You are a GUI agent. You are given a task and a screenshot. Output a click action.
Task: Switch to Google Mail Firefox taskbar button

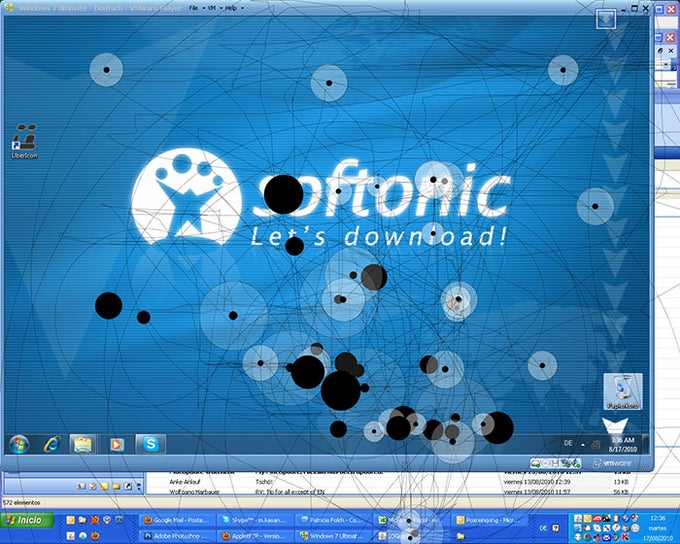pos(177,520)
